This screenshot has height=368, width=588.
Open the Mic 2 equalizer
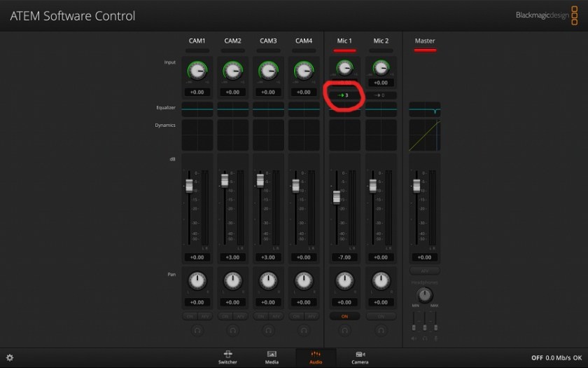point(381,109)
